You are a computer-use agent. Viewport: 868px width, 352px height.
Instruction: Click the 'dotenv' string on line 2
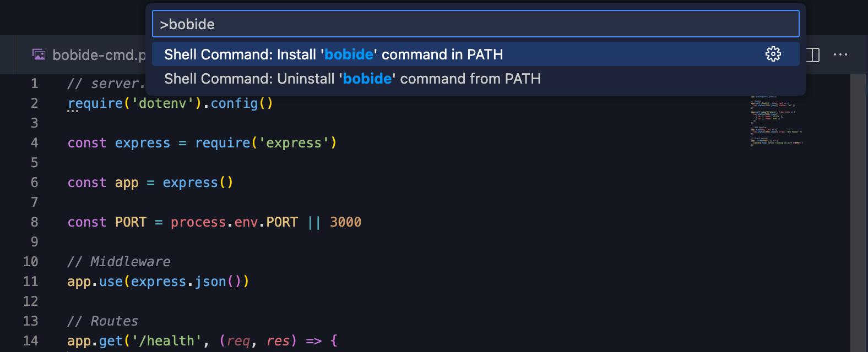coord(162,103)
